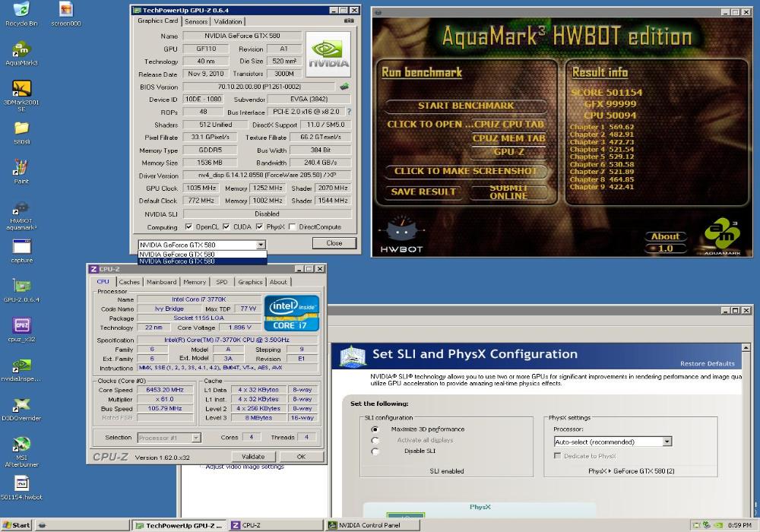Open 3DMark2001 SE desktop icon
Screen dimensions: 760x532
pyautogui.click(x=21, y=96)
